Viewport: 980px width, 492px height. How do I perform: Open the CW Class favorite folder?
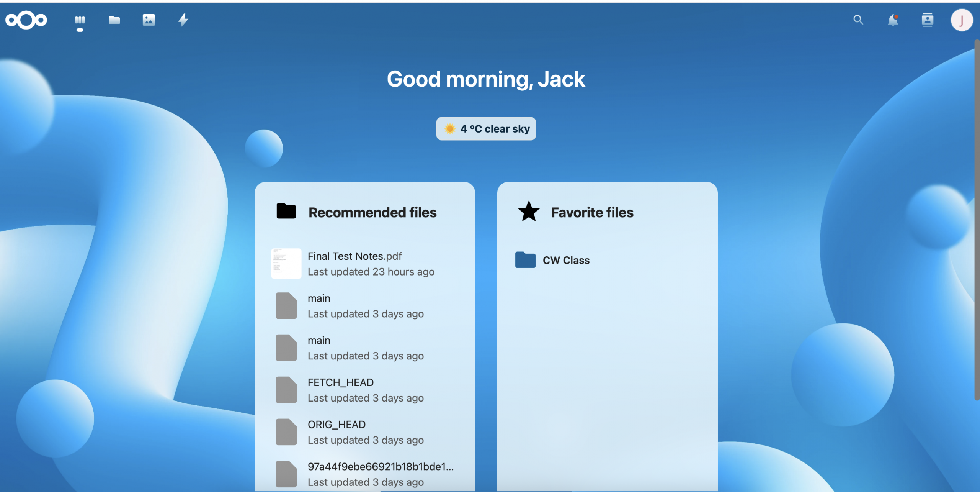[x=607, y=260]
